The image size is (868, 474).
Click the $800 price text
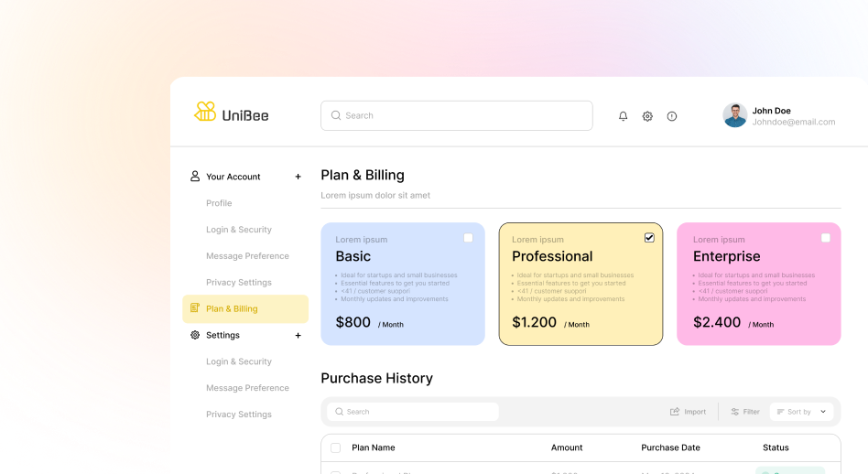pos(353,322)
